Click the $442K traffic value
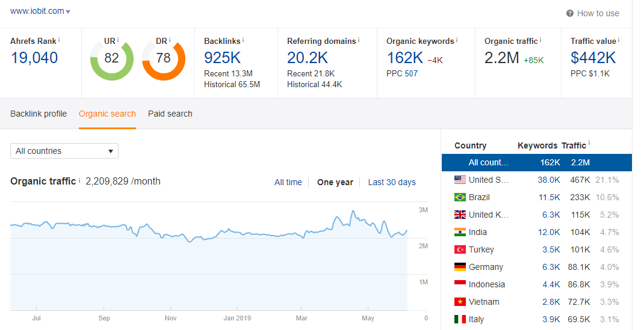The width and height of the screenshot is (644, 330). click(x=593, y=58)
